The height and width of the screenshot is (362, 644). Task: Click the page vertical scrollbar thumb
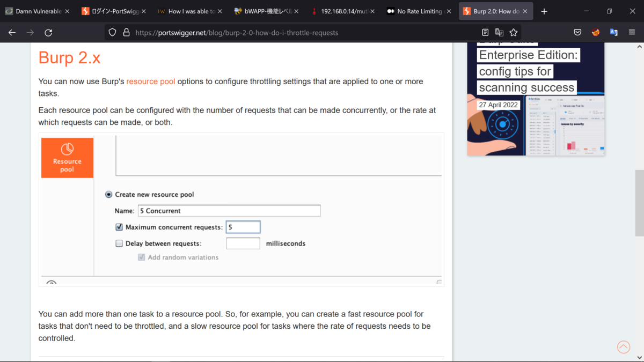tap(639, 203)
